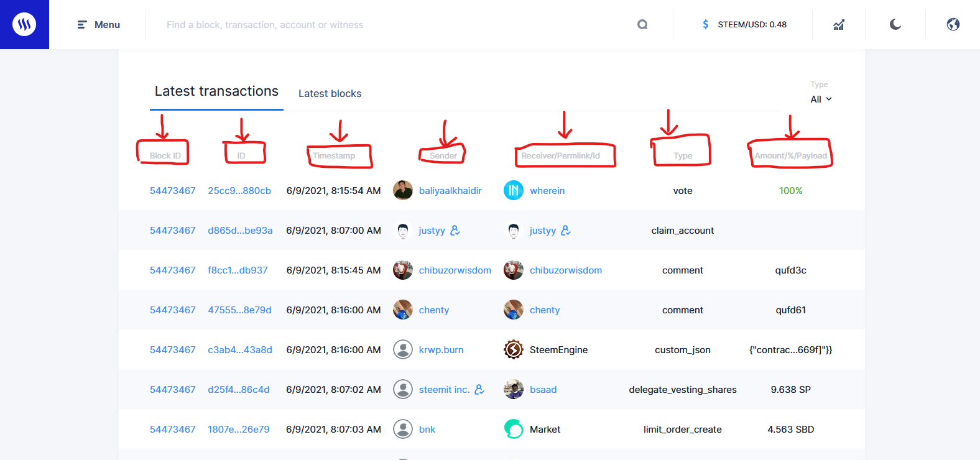Open the Menu
Viewport: 980px width, 460px height.
coord(99,25)
